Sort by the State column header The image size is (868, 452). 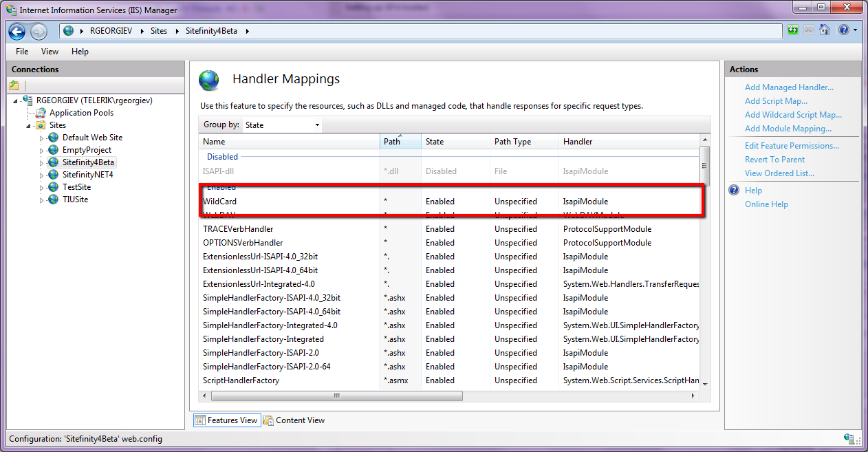click(x=455, y=142)
